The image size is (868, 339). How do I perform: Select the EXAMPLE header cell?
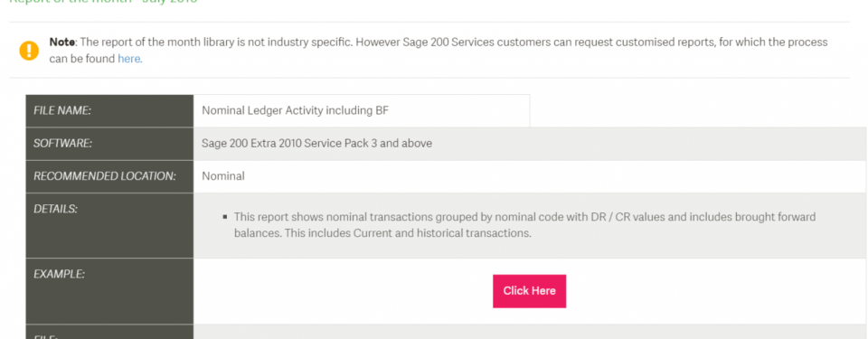tap(109, 291)
